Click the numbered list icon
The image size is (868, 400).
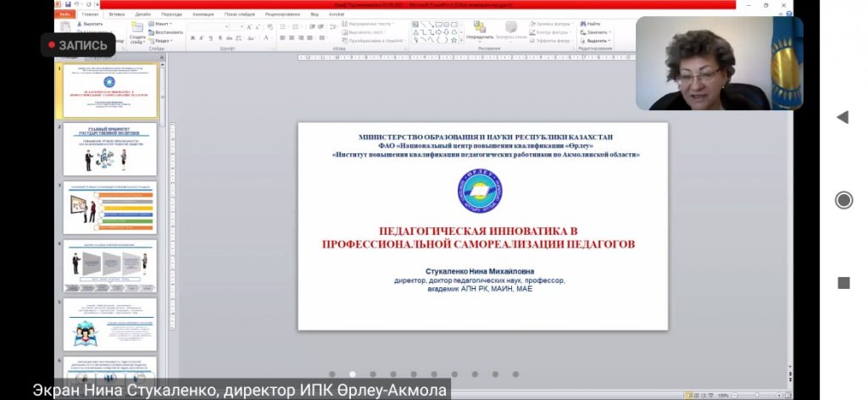click(x=298, y=26)
